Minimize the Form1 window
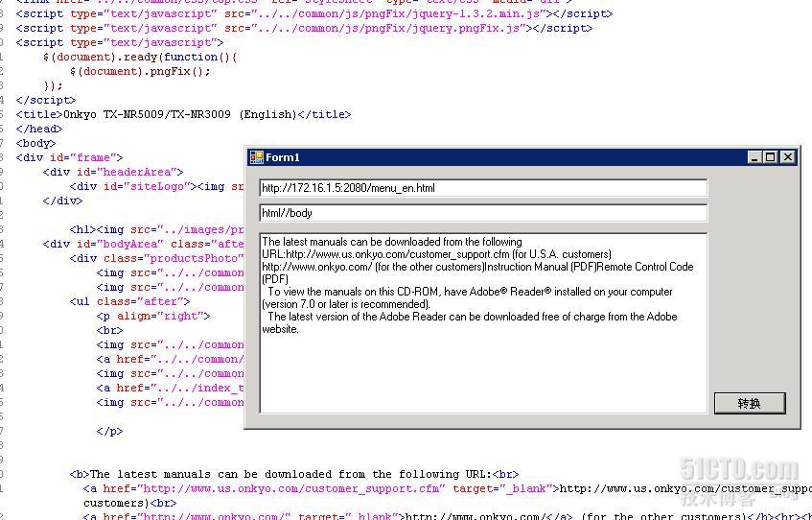 tap(754, 156)
